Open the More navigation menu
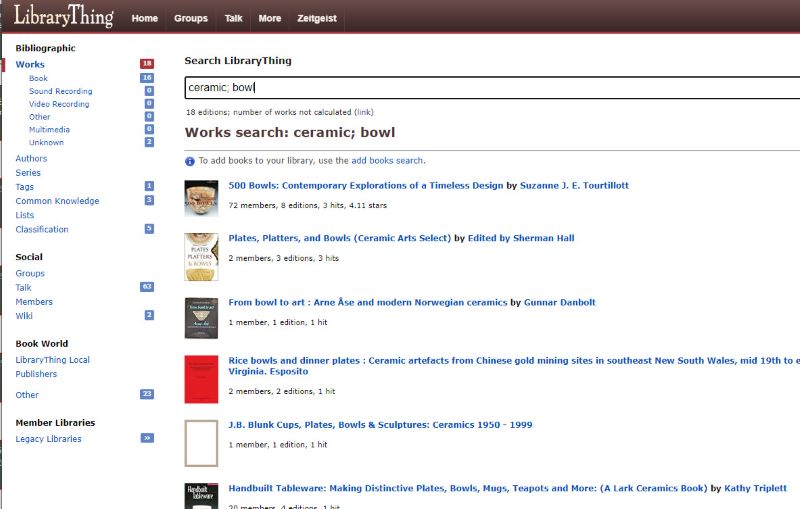 [x=269, y=18]
